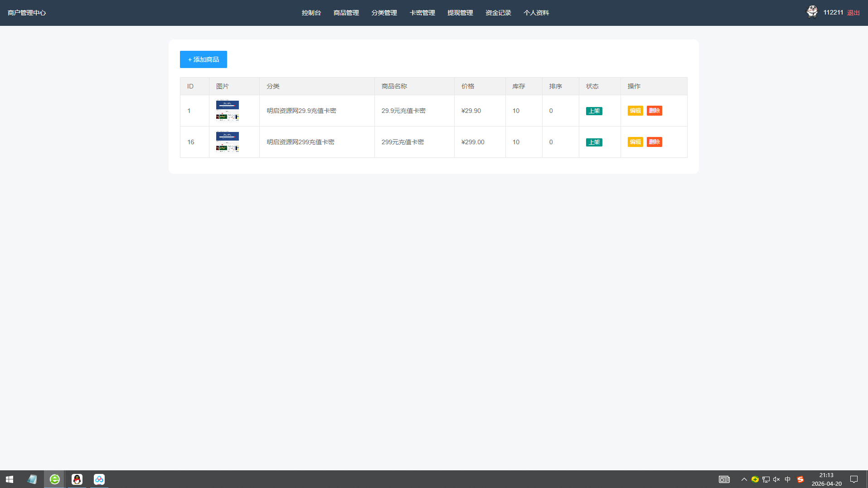Expand hidden system tray icons
868x488 pixels.
coord(744,479)
